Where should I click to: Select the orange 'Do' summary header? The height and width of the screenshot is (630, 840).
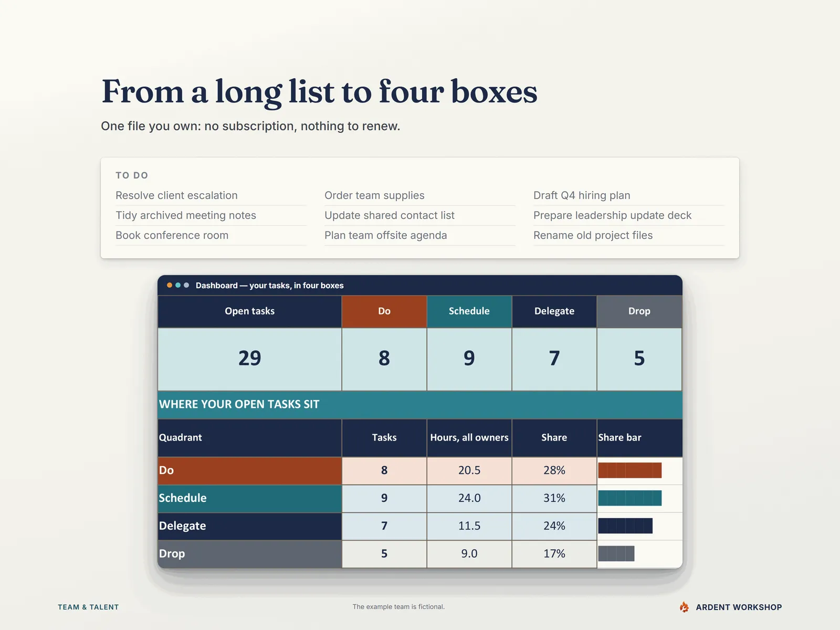click(x=384, y=311)
